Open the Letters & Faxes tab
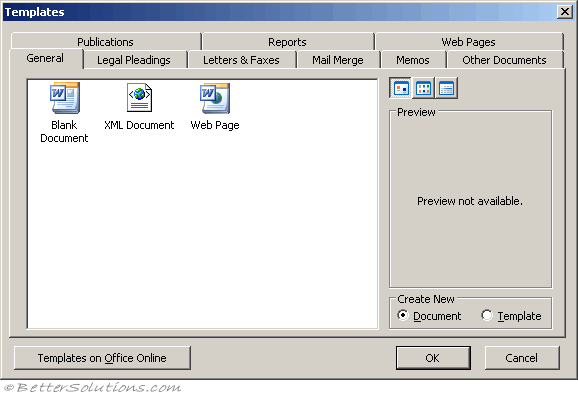The height and width of the screenshot is (395, 578). 241,60
